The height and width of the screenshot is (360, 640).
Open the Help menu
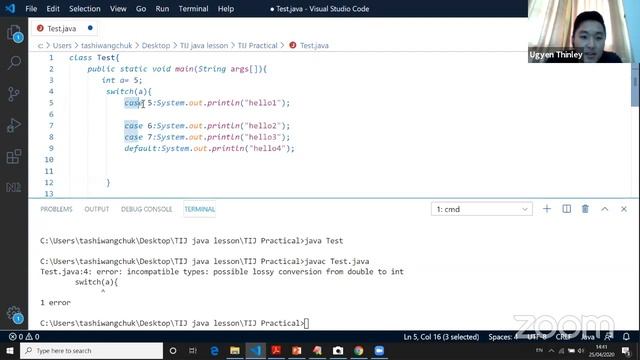pos(225,9)
